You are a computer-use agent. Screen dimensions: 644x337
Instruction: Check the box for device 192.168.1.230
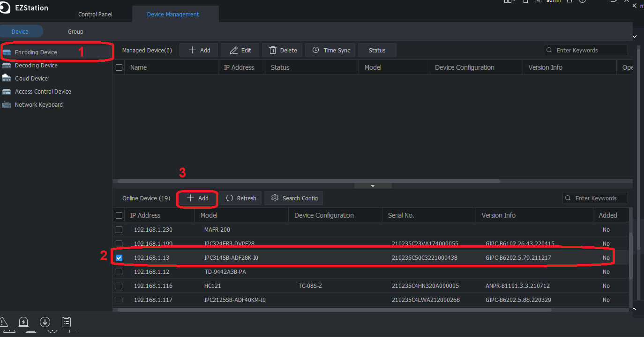[x=119, y=230]
